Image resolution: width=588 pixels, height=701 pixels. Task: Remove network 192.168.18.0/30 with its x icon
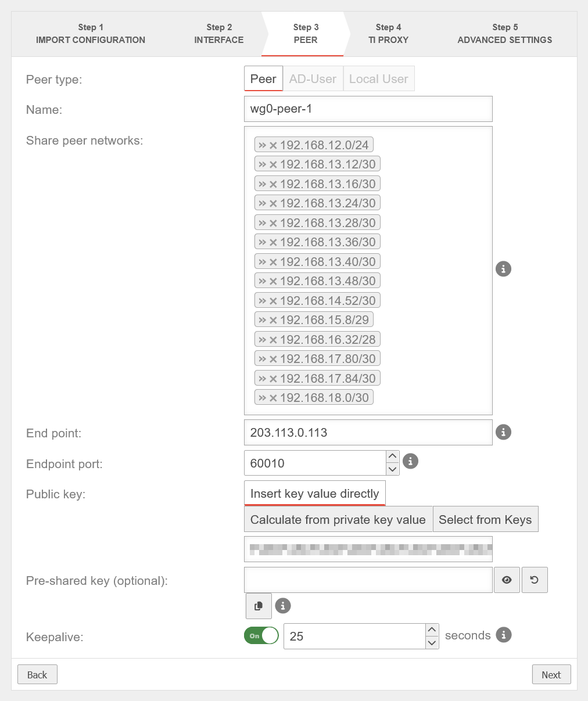[x=273, y=398]
